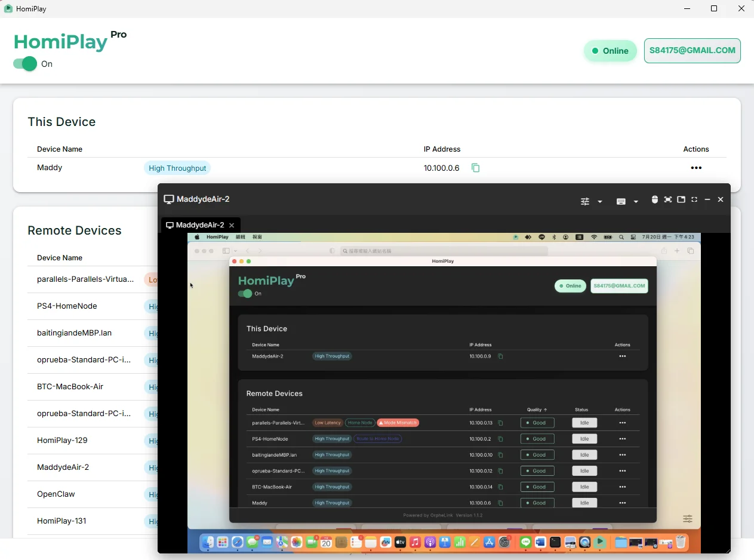Open HomiPlay menu in macOS menu bar
The image size is (754, 560).
click(217, 237)
